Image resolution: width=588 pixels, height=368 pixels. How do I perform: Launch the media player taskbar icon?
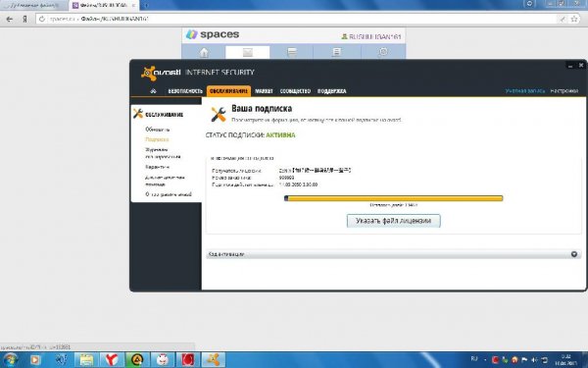[x=35, y=360]
